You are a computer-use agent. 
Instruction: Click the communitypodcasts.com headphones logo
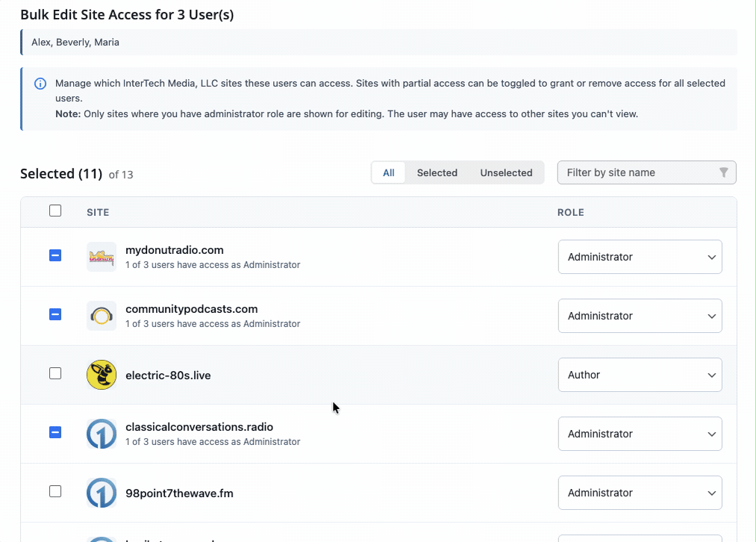point(101,316)
